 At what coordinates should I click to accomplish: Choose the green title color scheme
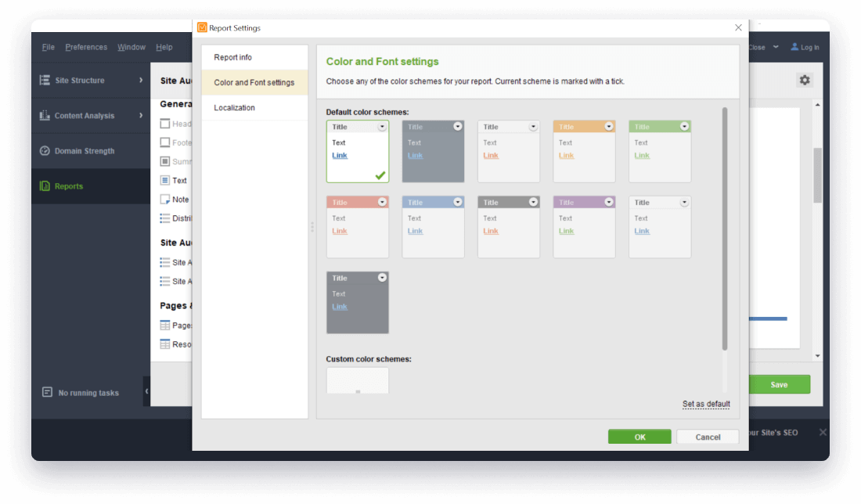[660, 152]
